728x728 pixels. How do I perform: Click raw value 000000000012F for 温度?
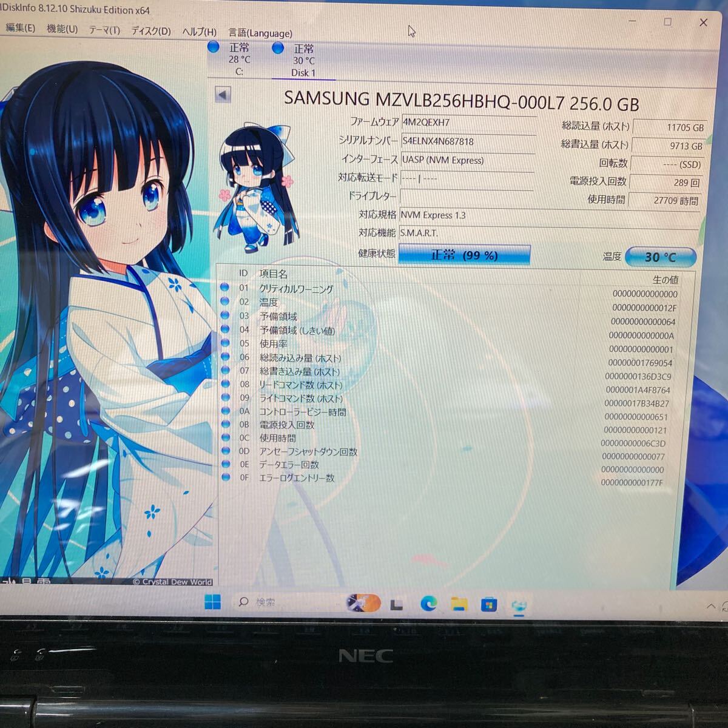click(644, 308)
